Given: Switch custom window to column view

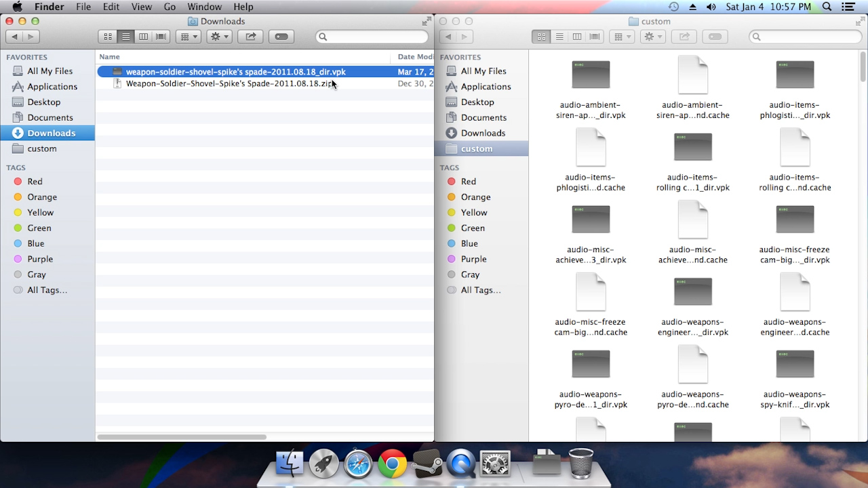Looking at the screenshot, I should point(576,37).
